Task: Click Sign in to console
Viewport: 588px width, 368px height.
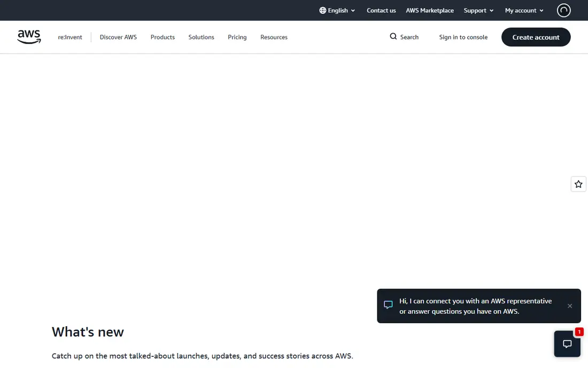Action: [x=463, y=37]
